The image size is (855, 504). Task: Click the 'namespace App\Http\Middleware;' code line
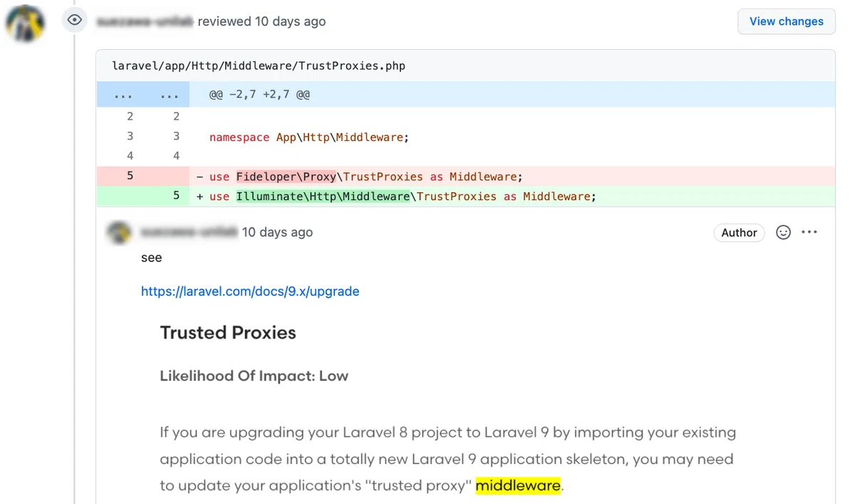309,137
